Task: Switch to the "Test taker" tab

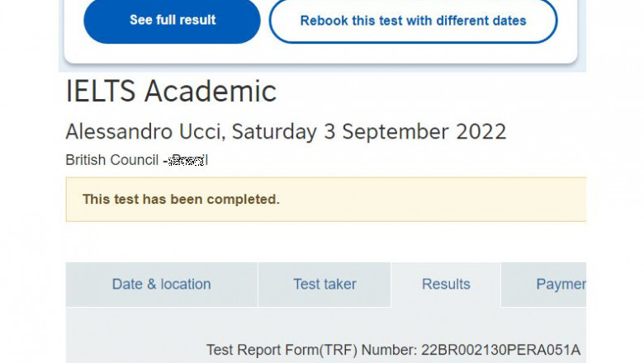Action: [x=324, y=285]
